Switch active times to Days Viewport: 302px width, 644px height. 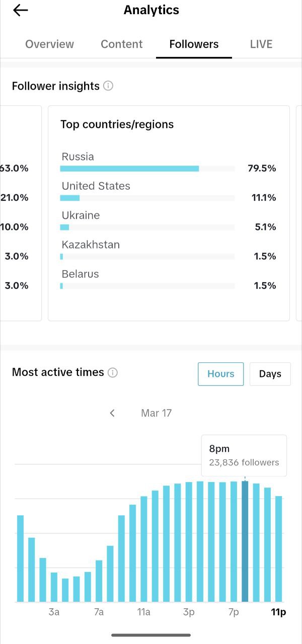[x=270, y=374]
